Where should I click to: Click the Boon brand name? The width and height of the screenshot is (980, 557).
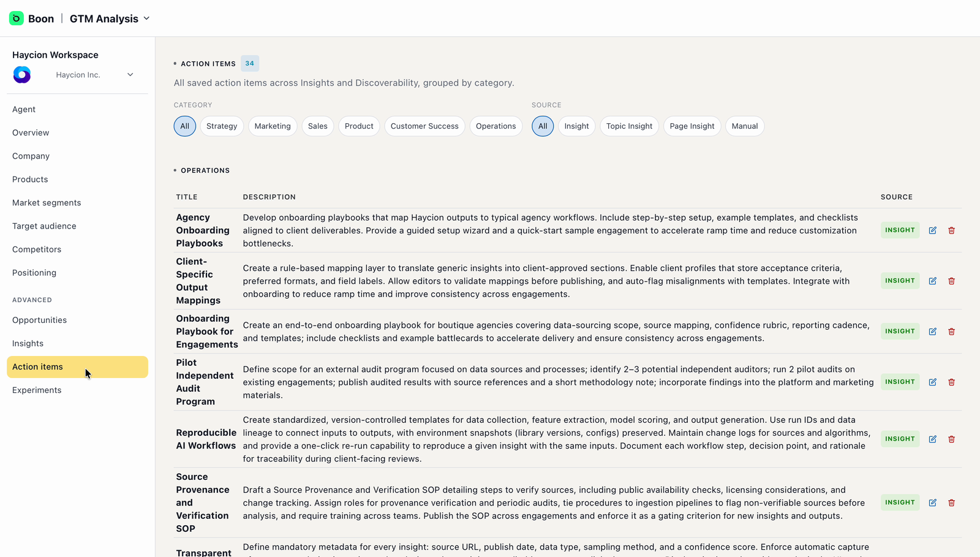(41, 18)
